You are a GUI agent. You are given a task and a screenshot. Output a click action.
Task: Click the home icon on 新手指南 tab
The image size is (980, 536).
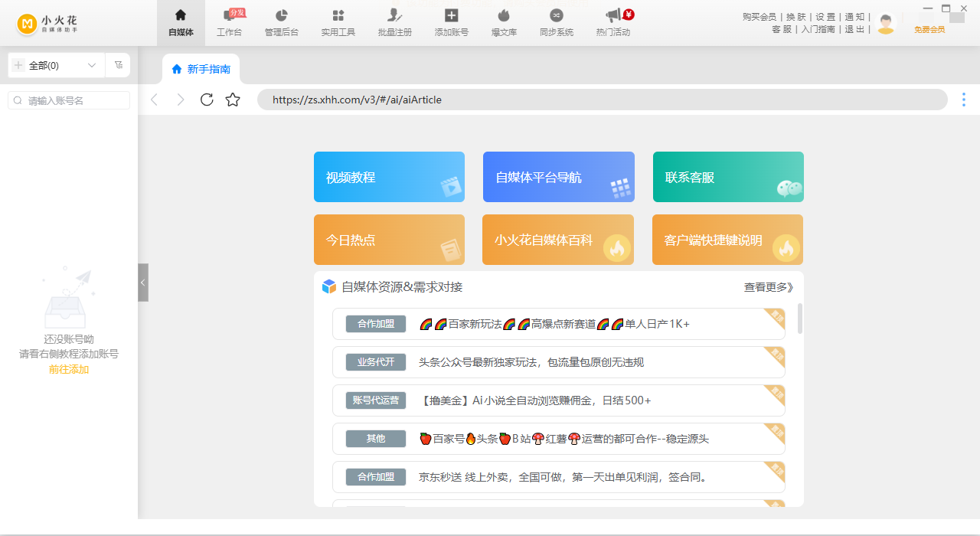coord(177,69)
